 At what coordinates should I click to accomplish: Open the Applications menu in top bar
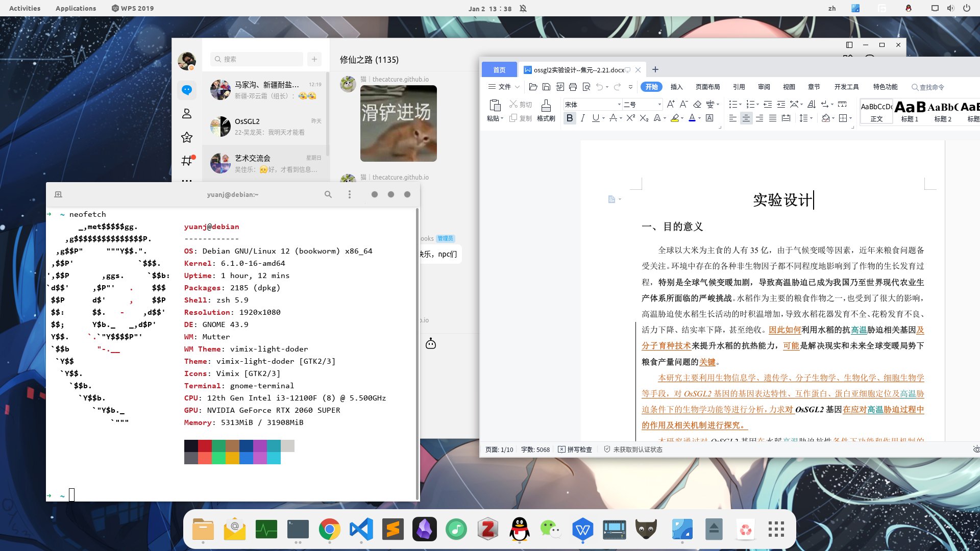pyautogui.click(x=76, y=8)
